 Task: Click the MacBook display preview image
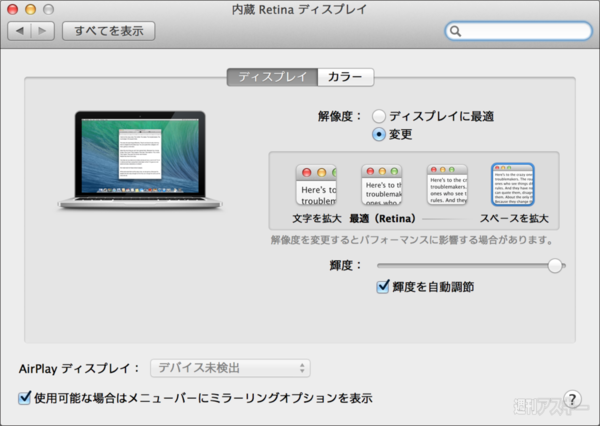pos(140,160)
